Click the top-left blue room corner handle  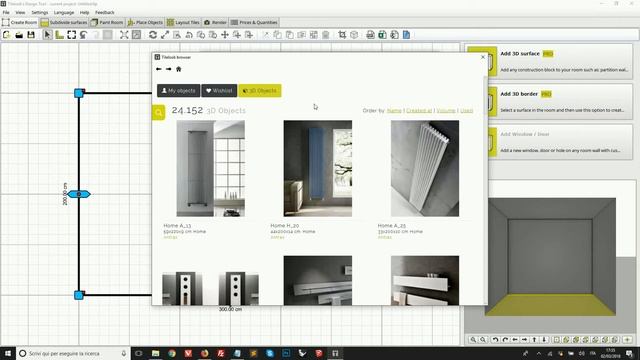[79, 93]
